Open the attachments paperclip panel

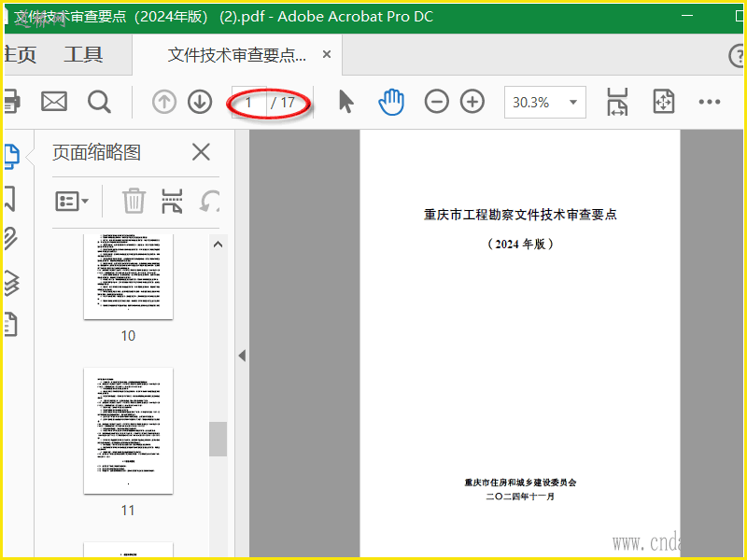11,239
